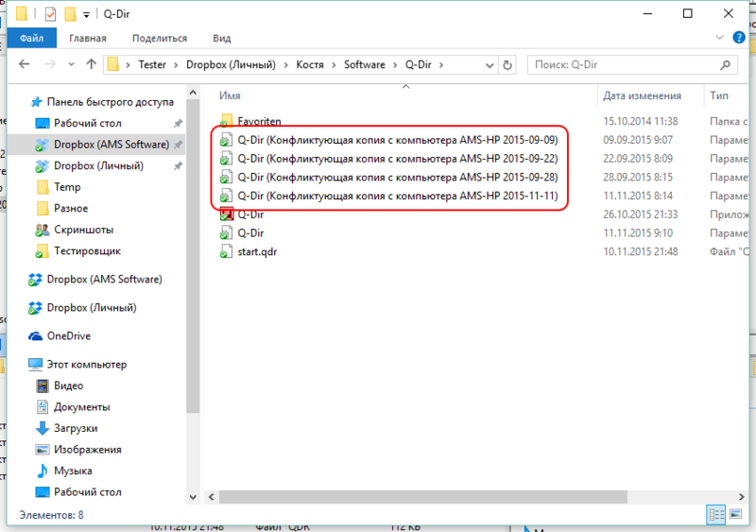Sort by the Имя column header
The width and height of the screenshot is (756, 532).
click(x=230, y=95)
